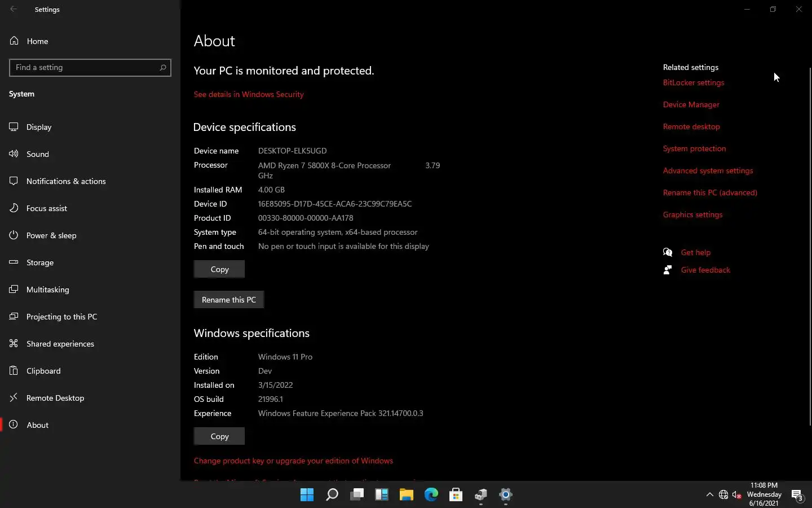Viewport: 812px width, 508px height.
Task: Open Widgets from the taskbar
Action: (x=382, y=495)
